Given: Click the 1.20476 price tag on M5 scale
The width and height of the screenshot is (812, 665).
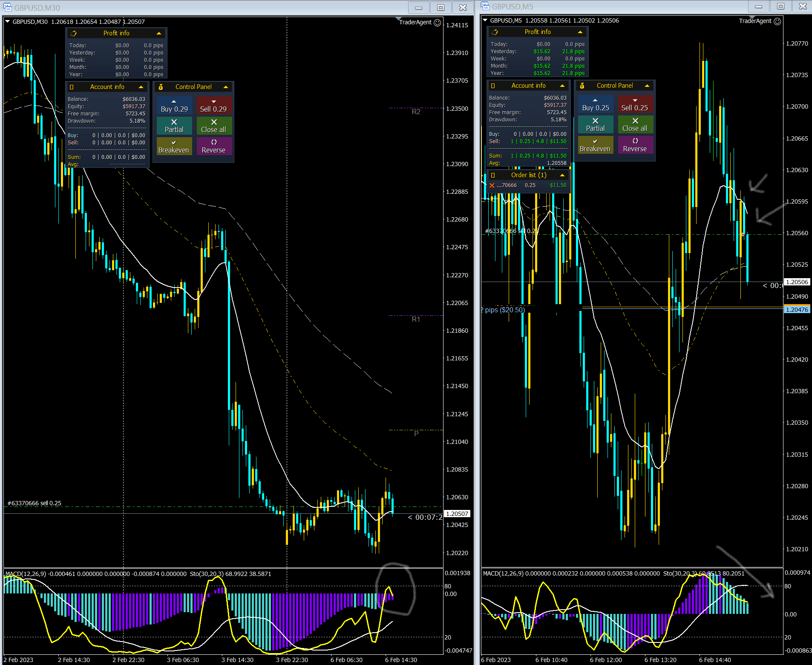Looking at the screenshot, I should [797, 310].
